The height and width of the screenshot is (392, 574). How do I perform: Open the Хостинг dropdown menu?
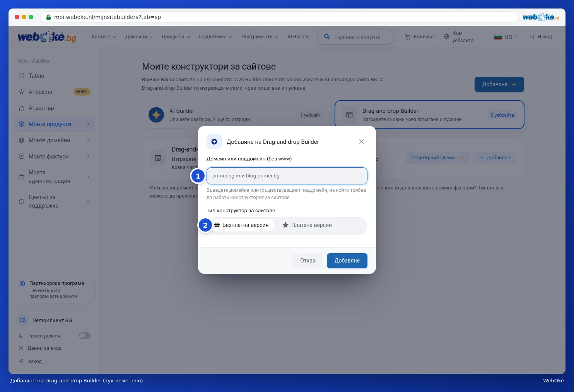pos(104,37)
